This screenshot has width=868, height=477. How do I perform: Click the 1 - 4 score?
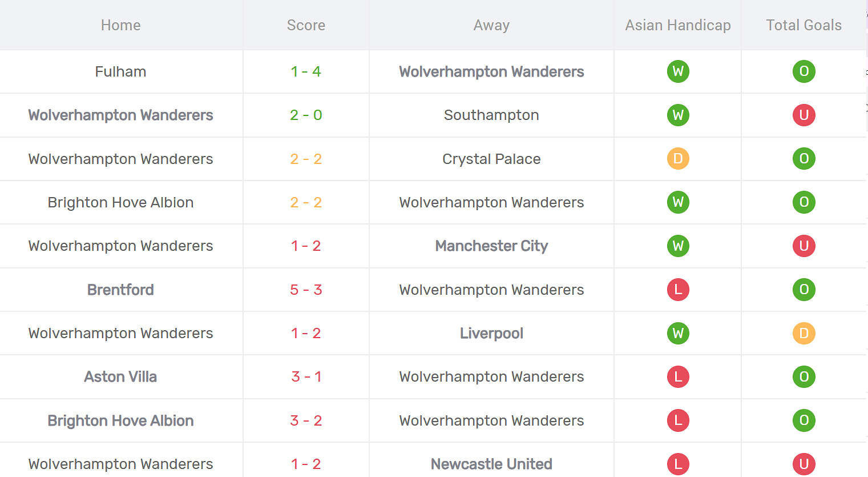point(306,71)
